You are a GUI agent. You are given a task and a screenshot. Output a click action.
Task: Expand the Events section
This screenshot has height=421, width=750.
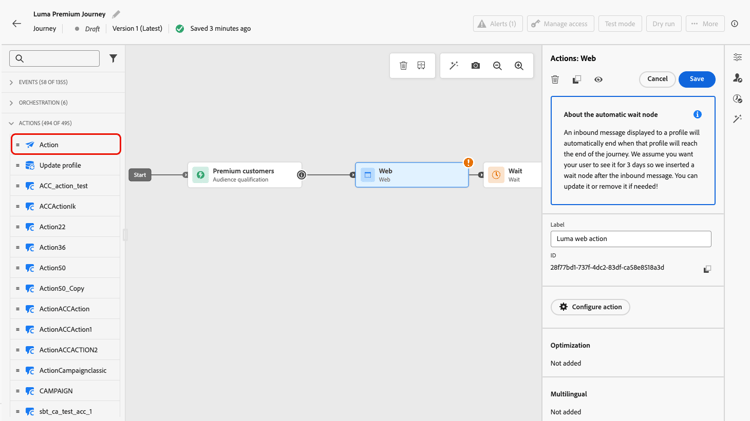click(63, 82)
